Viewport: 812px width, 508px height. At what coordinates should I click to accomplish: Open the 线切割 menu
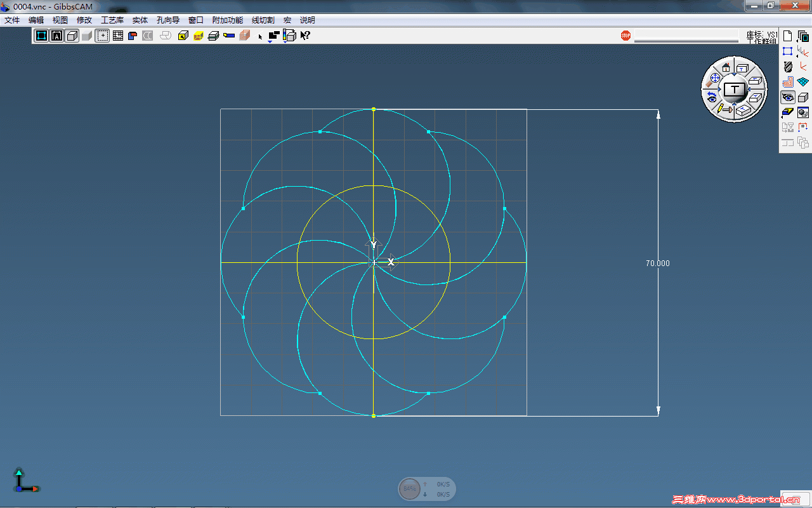(x=263, y=20)
